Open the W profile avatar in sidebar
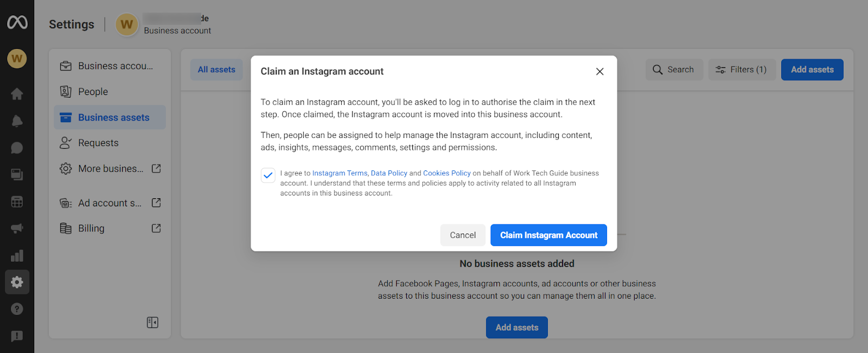 tap(17, 59)
